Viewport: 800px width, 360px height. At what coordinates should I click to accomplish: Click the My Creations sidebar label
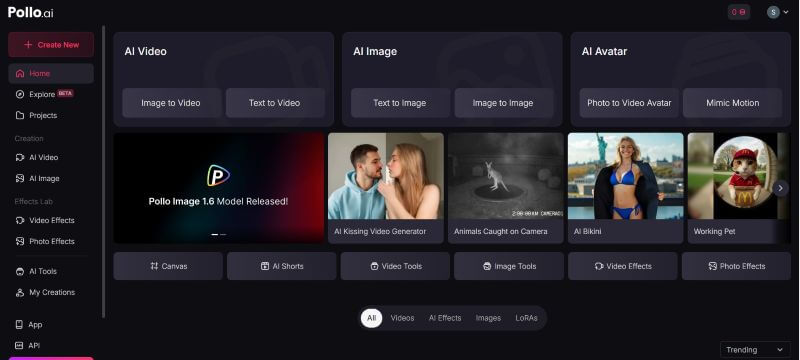(x=52, y=292)
